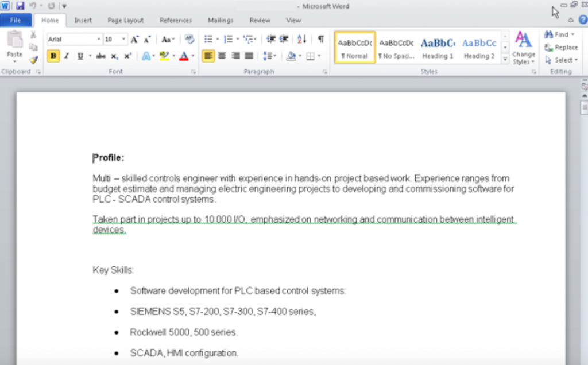This screenshot has width=588, height=365.
Task: Toggle Show/Hide paragraph marks
Action: [320, 40]
